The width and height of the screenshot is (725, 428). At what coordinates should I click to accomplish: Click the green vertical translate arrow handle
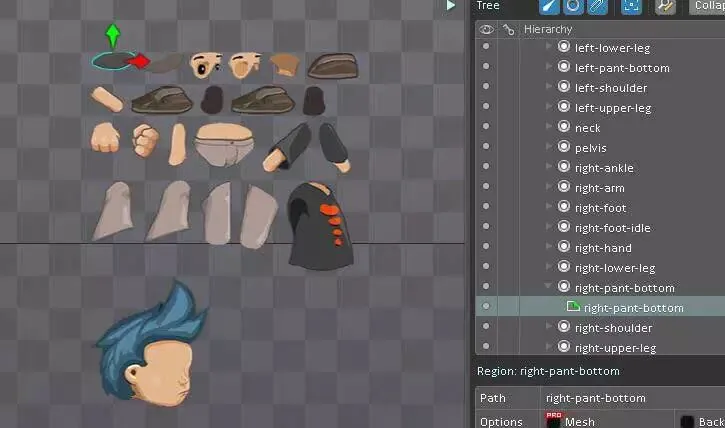113,36
